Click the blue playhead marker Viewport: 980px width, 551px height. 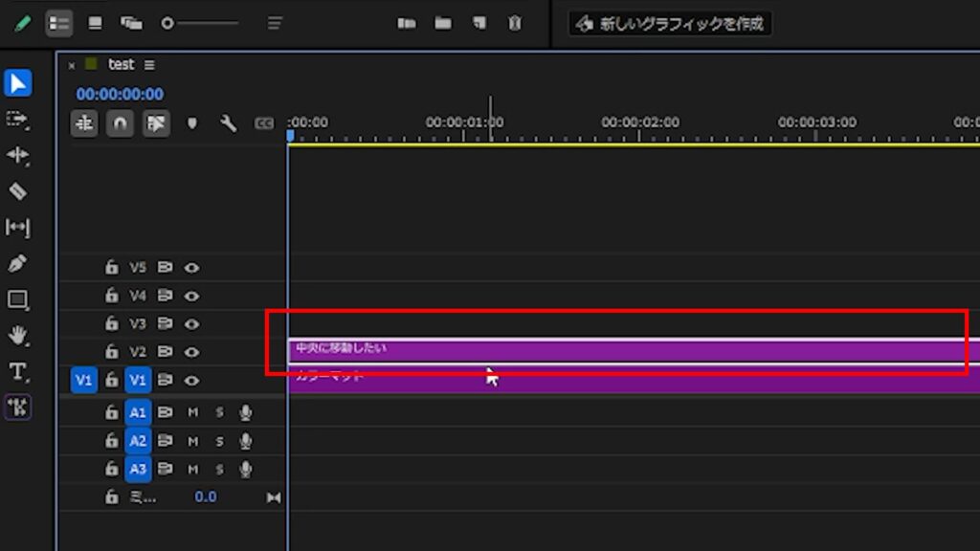pos(290,136)
